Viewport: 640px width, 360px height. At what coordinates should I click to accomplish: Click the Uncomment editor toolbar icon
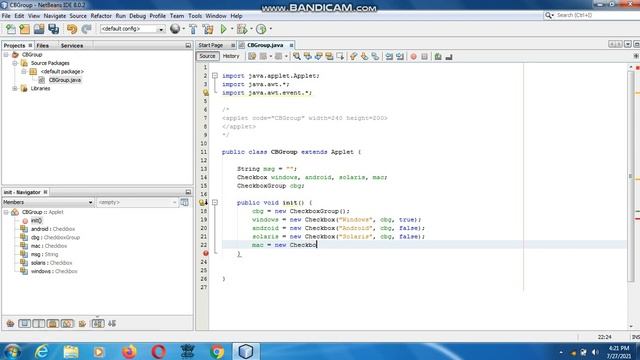click(449, 56)
